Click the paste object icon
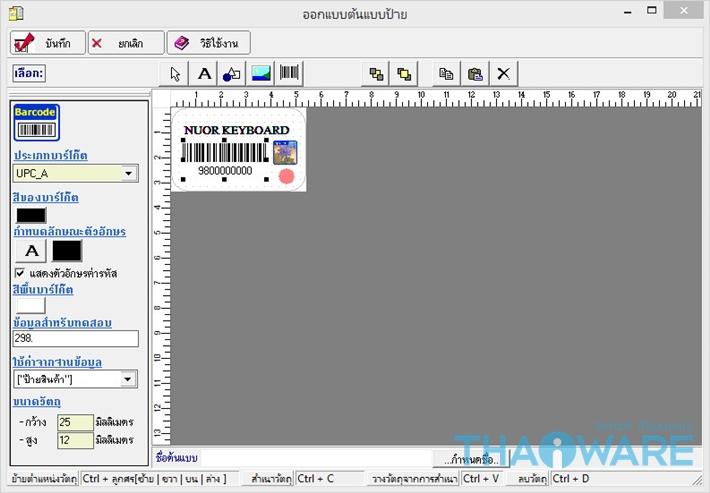The width and height of the screenshot is (710, 493). tap(475, 74)
